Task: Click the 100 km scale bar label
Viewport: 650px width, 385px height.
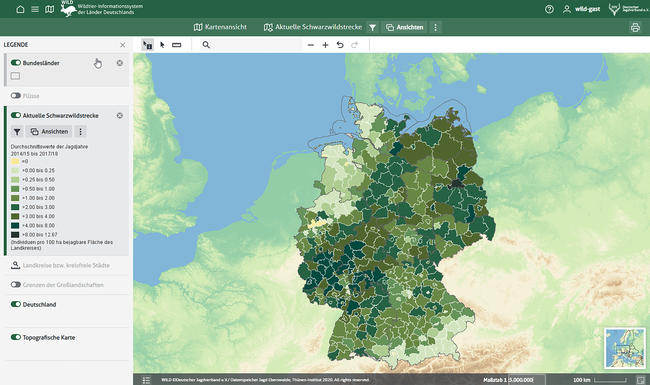Action: click(x=582, y=380)
